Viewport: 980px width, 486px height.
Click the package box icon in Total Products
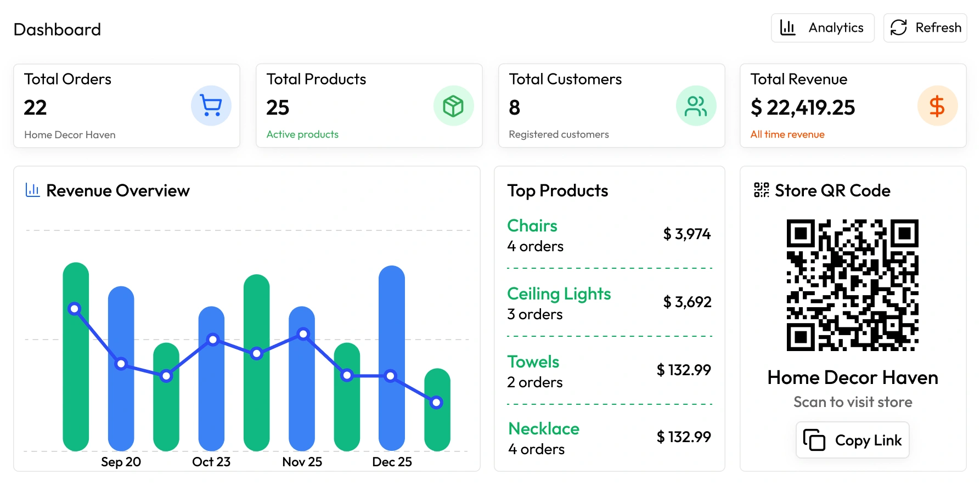pos(453,106)
